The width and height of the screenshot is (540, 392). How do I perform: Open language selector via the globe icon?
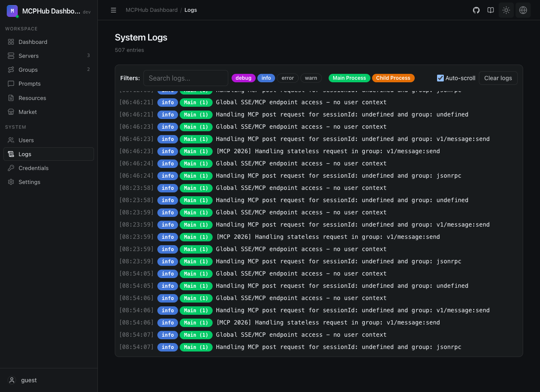coord(523,10)
